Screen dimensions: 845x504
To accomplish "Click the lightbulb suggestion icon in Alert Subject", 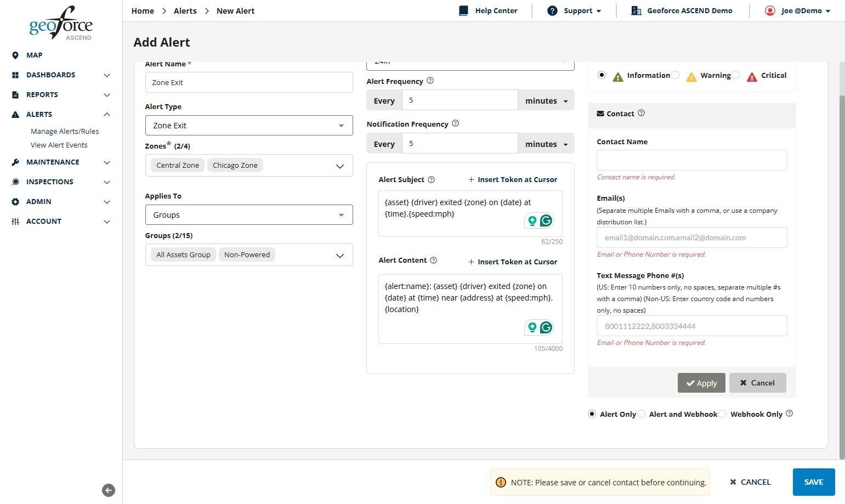I will pyautogui.click(x=532, y=220).
